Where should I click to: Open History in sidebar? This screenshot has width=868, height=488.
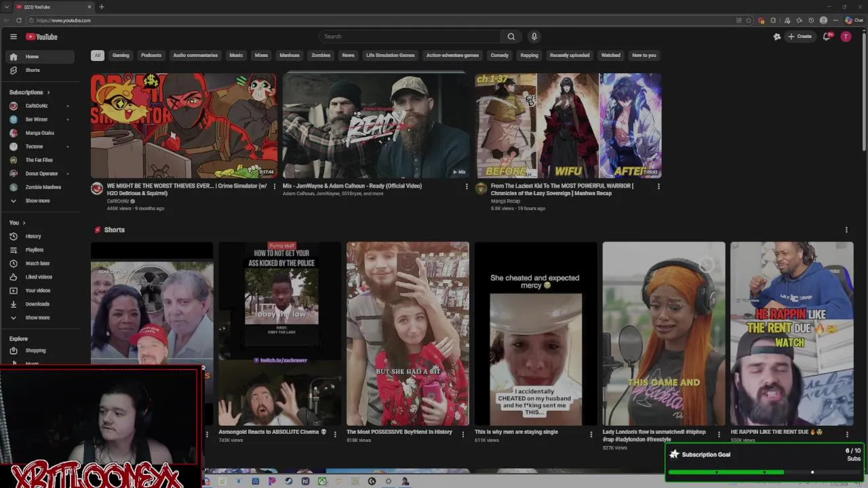coord(41,237)
